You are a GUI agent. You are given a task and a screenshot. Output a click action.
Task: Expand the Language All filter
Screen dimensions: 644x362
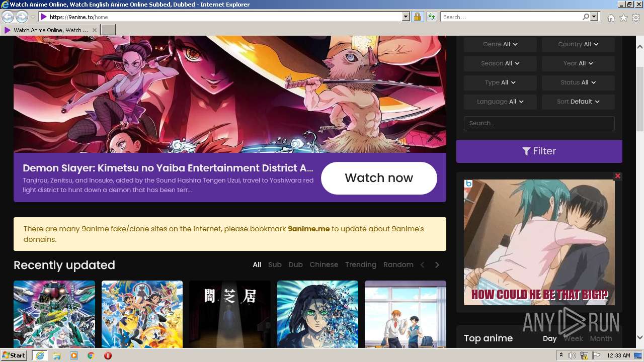(x=500, y=102)
